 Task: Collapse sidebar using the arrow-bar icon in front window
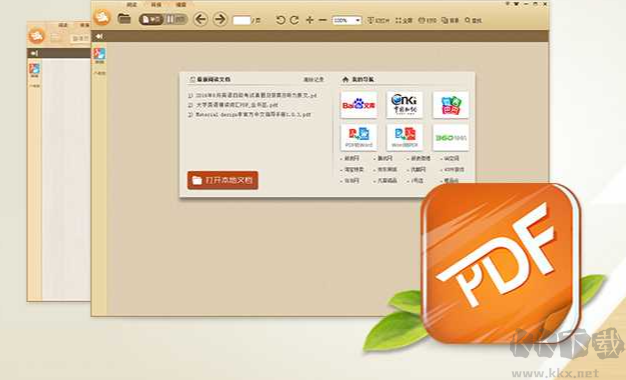pyautogui.click(x=99, y=36)
